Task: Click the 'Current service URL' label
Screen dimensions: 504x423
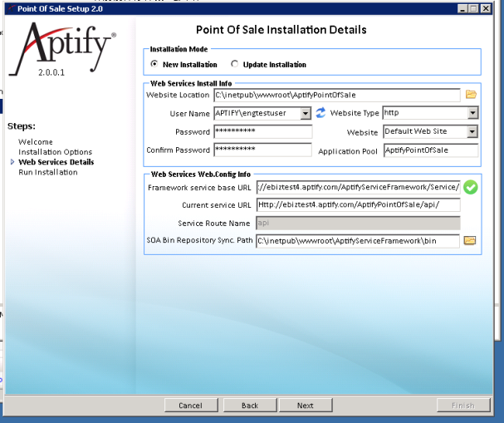Action: (217, 205)
